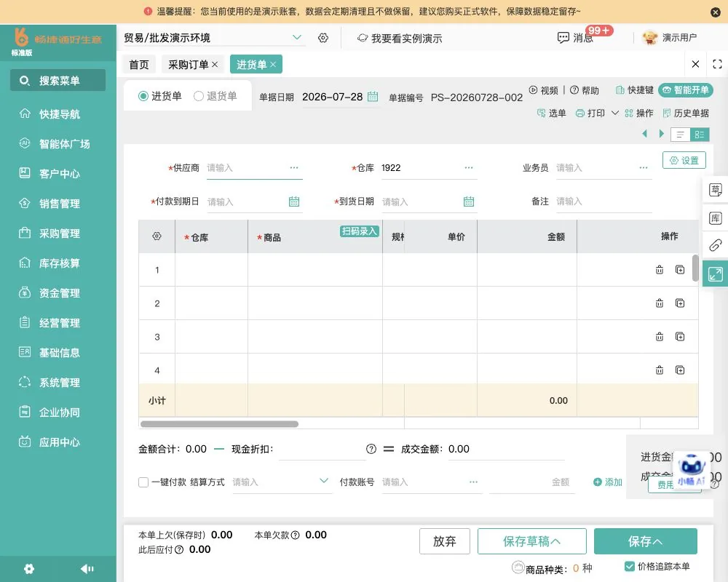Switch to the compact list view toggle
Viewport: 728px width, 582px height.
click(680, 135)
